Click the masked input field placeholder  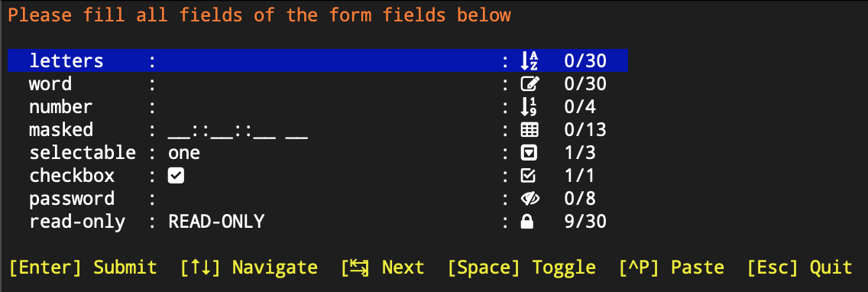[x=238, y=131]
